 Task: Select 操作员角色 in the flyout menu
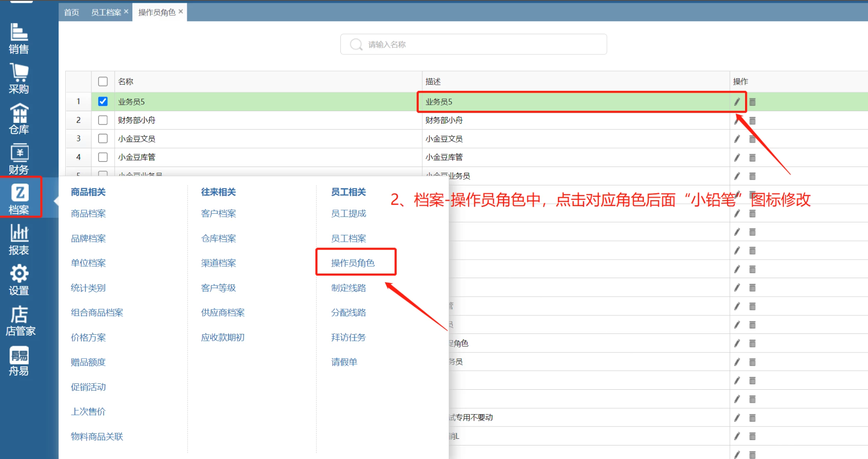(x=353, y=263)
